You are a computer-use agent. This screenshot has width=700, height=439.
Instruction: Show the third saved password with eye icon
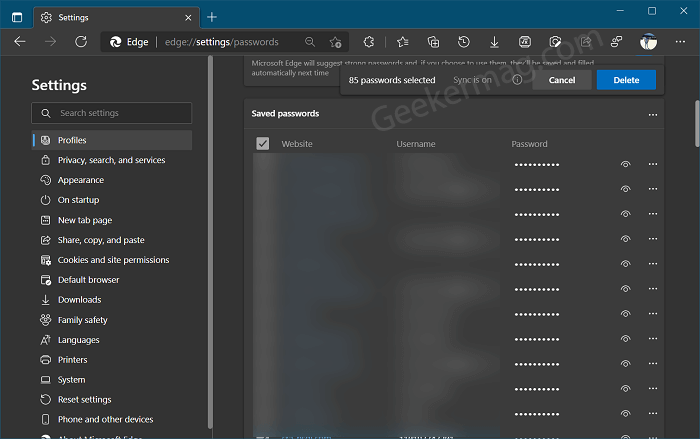coord(625,214)
